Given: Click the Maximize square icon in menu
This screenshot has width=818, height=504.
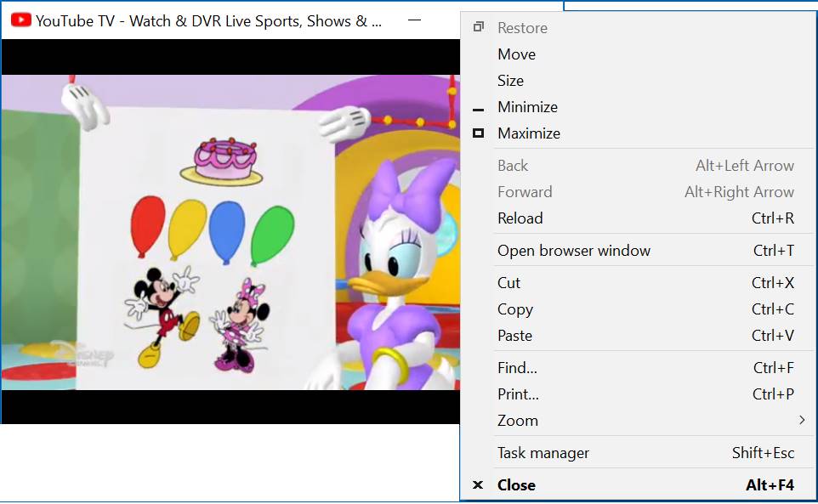Looking at the screenshot, I should pyautogui.click(x=479, y=133).
